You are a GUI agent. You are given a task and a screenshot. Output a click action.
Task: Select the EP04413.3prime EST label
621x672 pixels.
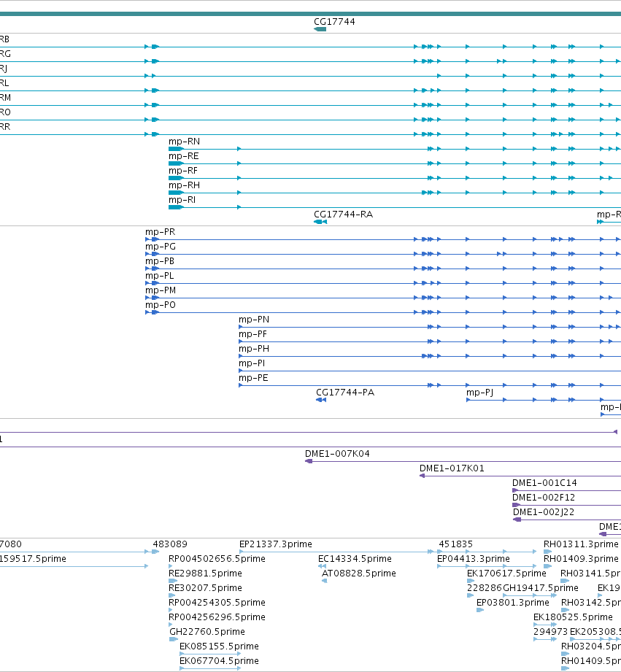click(x=474, y=558)
